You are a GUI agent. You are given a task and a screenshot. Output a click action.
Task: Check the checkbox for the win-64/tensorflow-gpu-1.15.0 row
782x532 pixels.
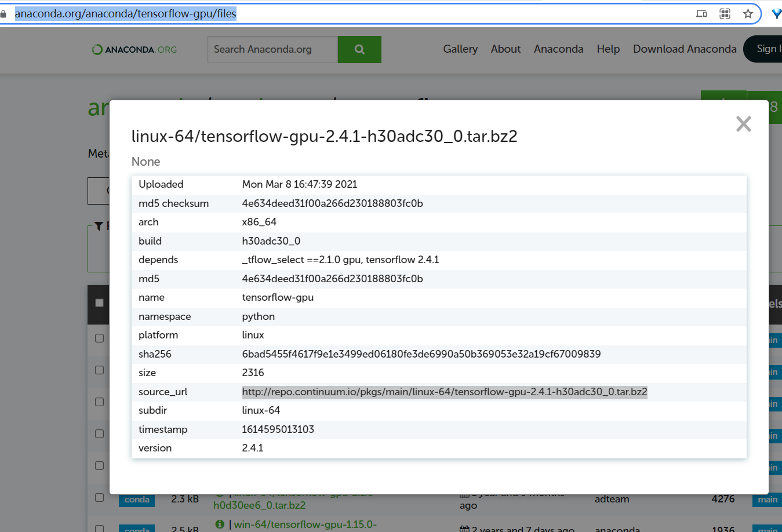pos(99,529)
